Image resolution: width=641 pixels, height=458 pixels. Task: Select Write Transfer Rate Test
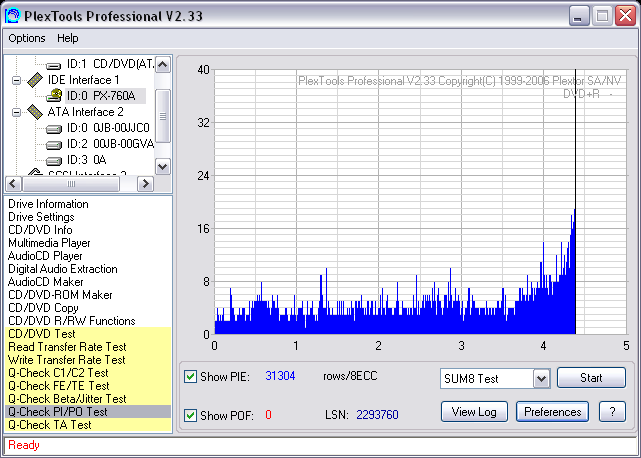point(88,360)
